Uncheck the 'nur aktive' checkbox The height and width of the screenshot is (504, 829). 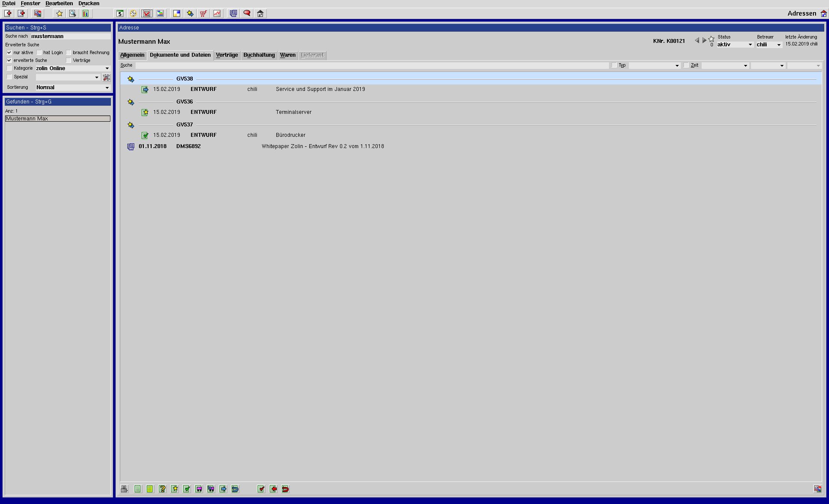(9, 52)
